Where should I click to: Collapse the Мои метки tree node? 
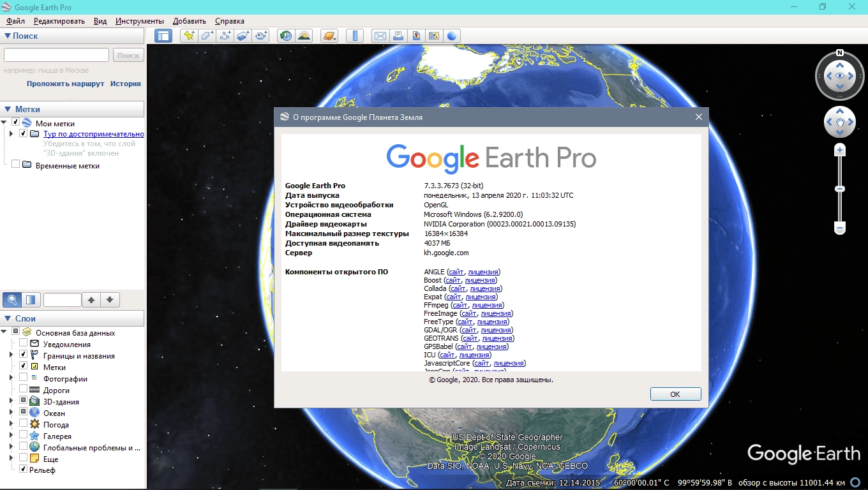click(4, 122)
